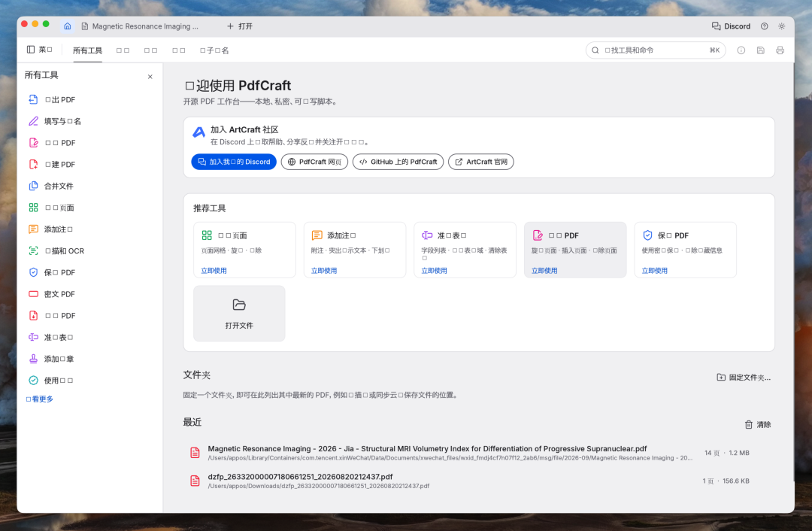The width and height of the screenshot is (812, 531).
Task: Open Discord from the title bar
Action: 731,26
